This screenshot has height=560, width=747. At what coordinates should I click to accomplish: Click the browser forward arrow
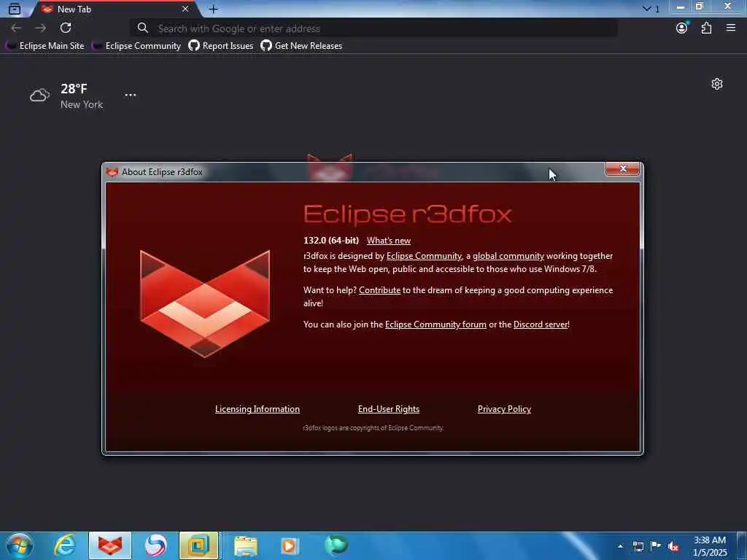click(41, 28)
